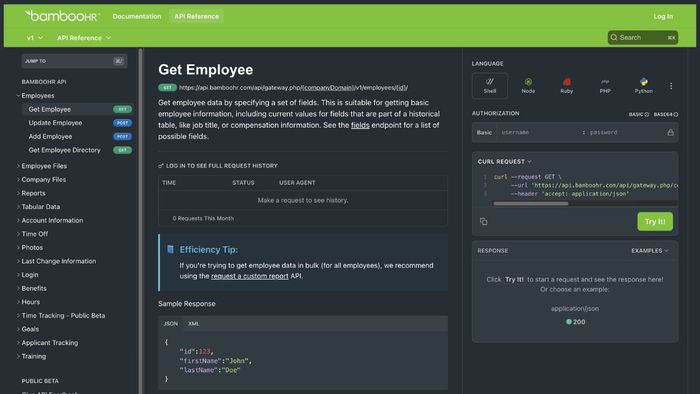This screenshot has height=394, width=700.
Task: Click the green 200 status dot
Action: tap(569, 322)
